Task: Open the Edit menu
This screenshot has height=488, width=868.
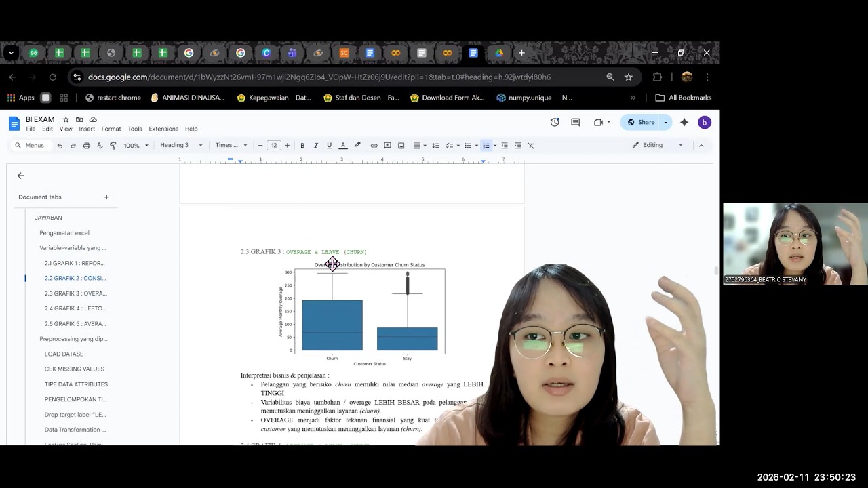Action: (x=47, y=129)
